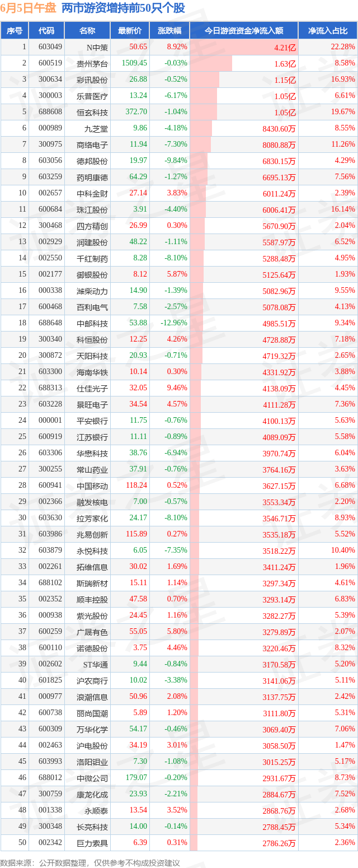Image resolution: width=358 pixels, height=868 pixels.
Task: Click stock code 300634
Action: [50, 80]
